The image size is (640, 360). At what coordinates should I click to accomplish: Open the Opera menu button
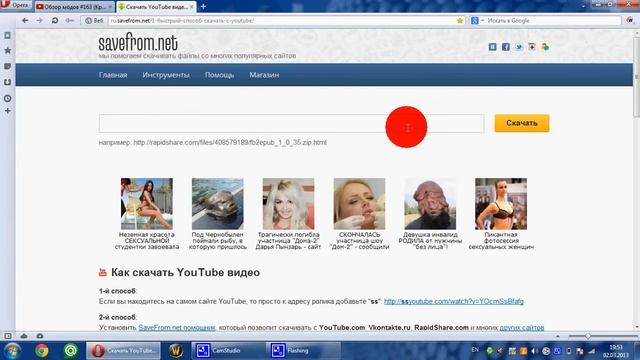16,5
